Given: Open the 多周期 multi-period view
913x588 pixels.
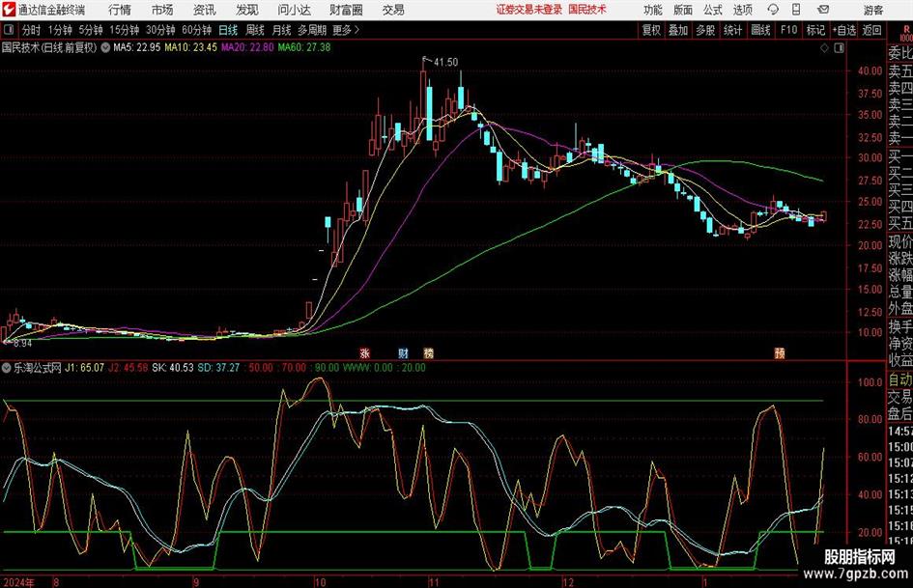Looking at the screenshot, I should point(312,30).
